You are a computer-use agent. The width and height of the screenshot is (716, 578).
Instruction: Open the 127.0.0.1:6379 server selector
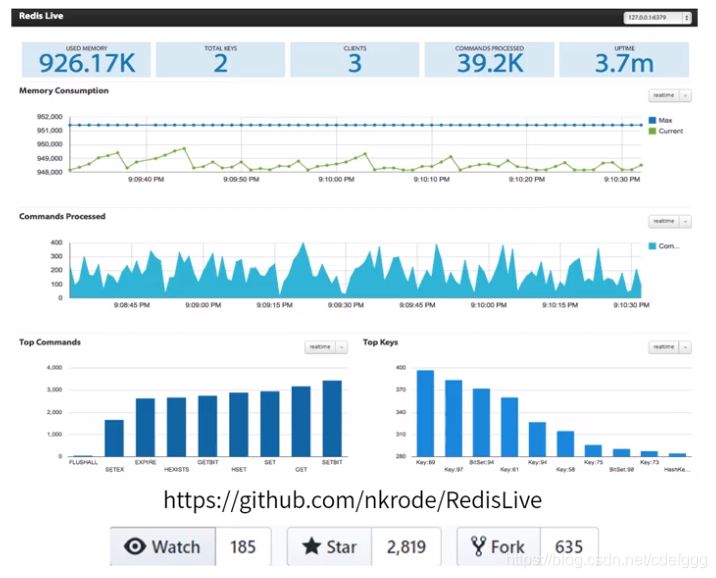point(657,18)
